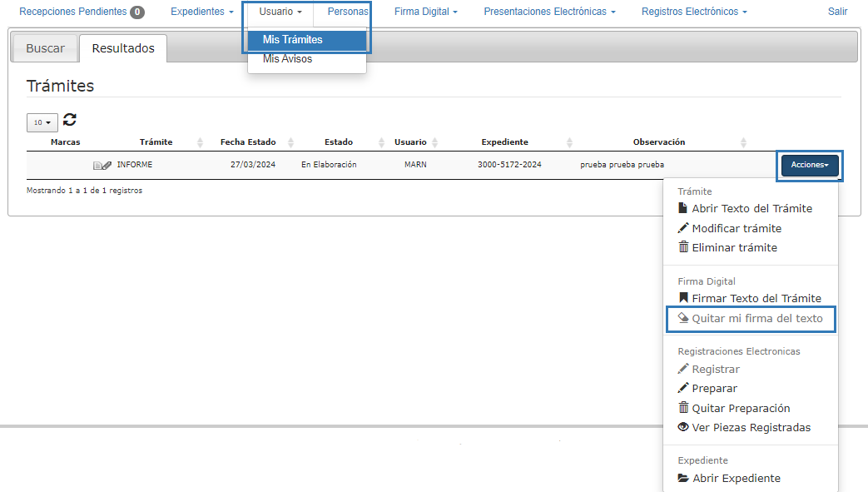Screen dimensions: 868x492
Task: Click the bookmark icon for Firmar Texto
Action: (683, 298)
